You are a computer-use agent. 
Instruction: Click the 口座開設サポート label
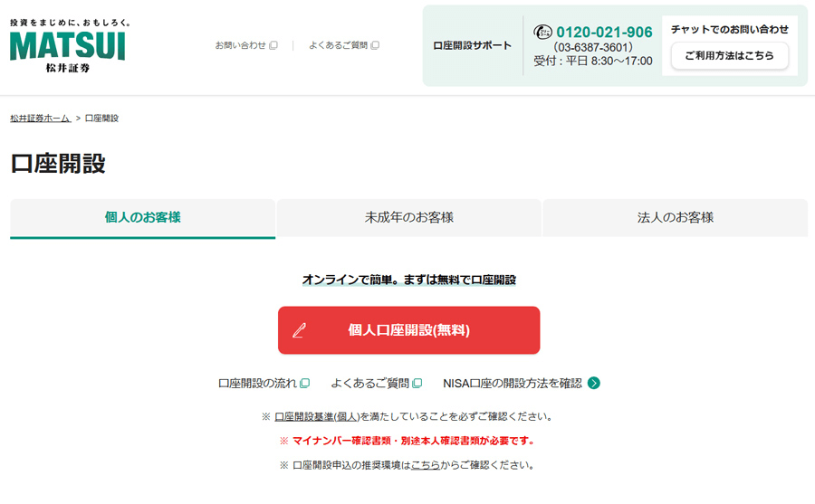pos(472,46)
